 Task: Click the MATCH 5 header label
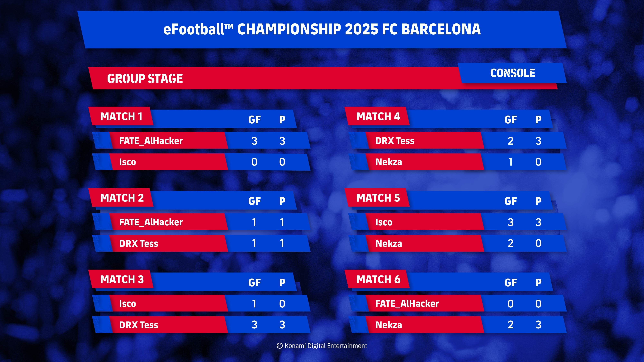point(378,198)
